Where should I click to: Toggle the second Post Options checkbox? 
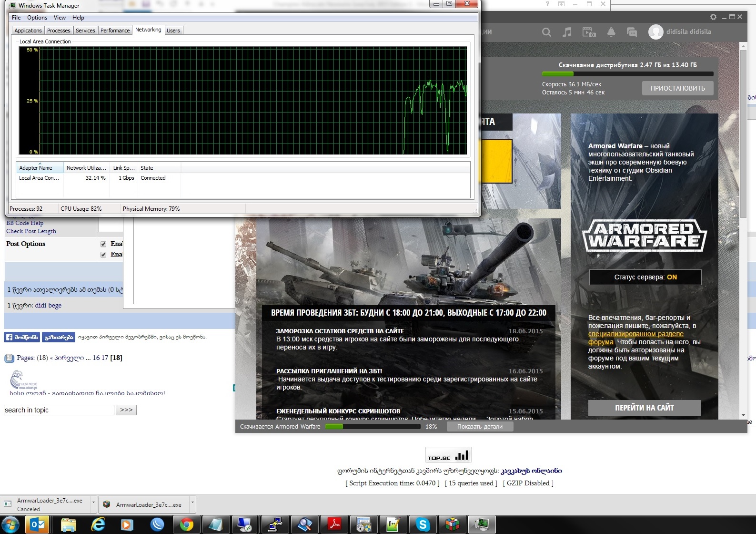click(x=103, y=255)
